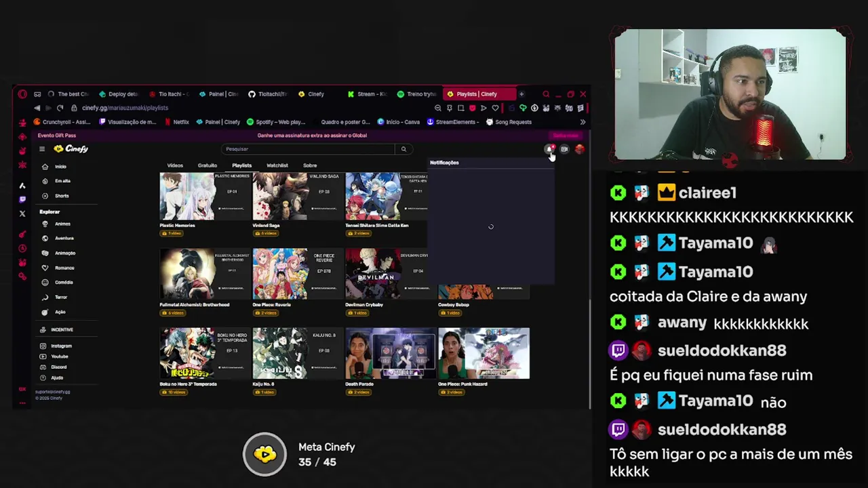Switch to Stream - Kick browser tab
This screenshot has width=868, height=488.
367,94
